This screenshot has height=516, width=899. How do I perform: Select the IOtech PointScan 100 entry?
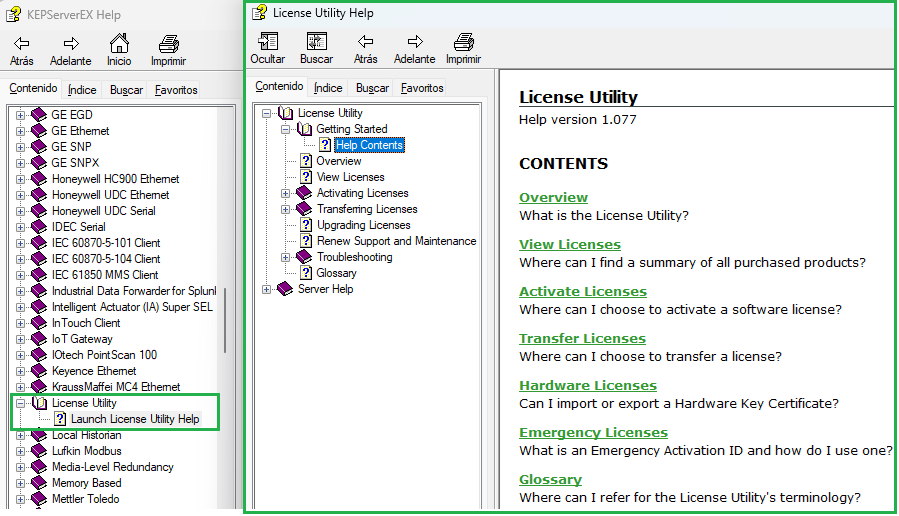(x=104, y=355)
